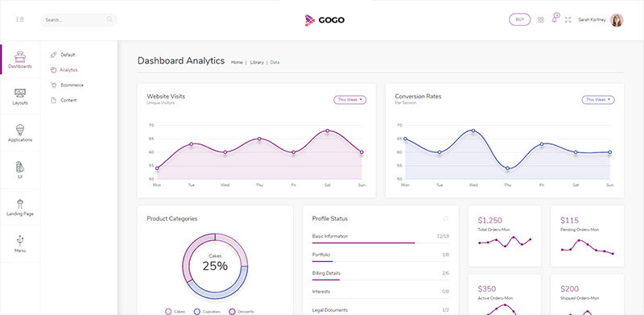This screenshot has width=644, height=315.
Task: Open Conversion Rates This Week dropdown
Action: pyautogui.click(x=598, y=100)
